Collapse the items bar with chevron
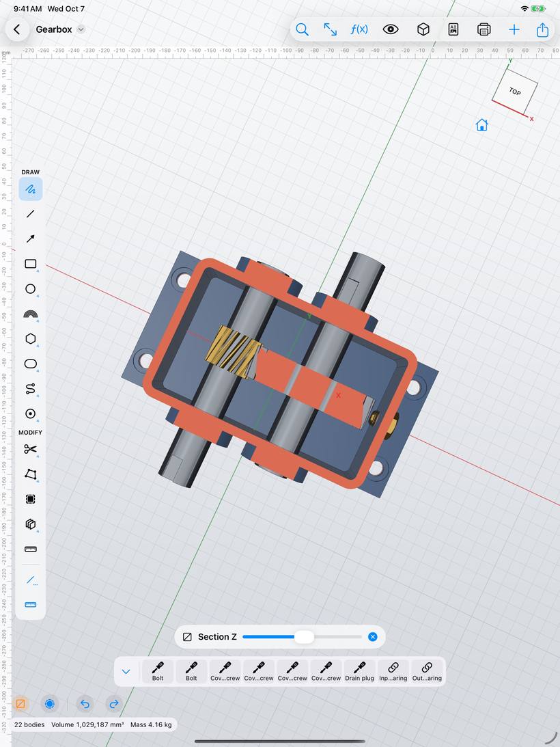Viewport: 560px width, 747px height. [x=126, y=672]
